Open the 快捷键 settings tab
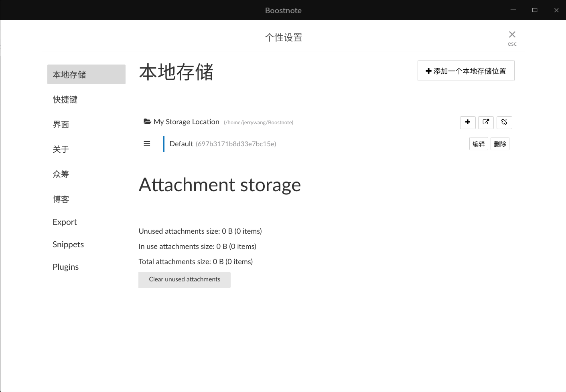566x392 pixels. [x=65, y=99]
